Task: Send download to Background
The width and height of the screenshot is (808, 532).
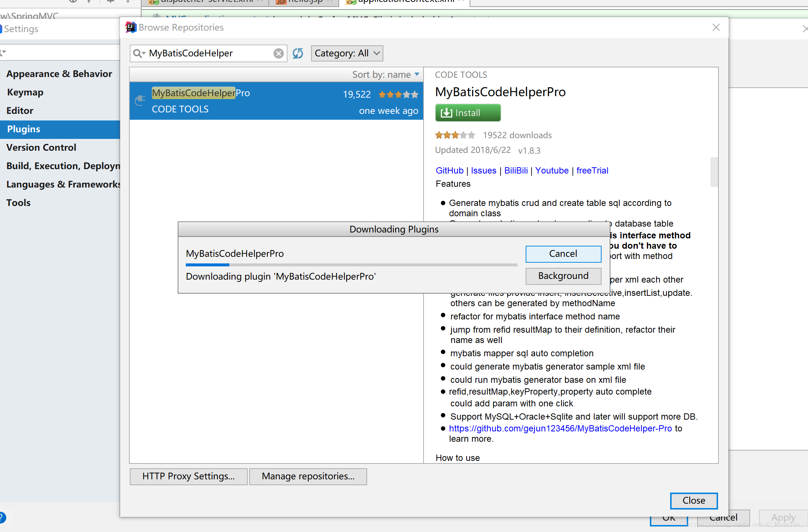Action: (x=563, y=276)
